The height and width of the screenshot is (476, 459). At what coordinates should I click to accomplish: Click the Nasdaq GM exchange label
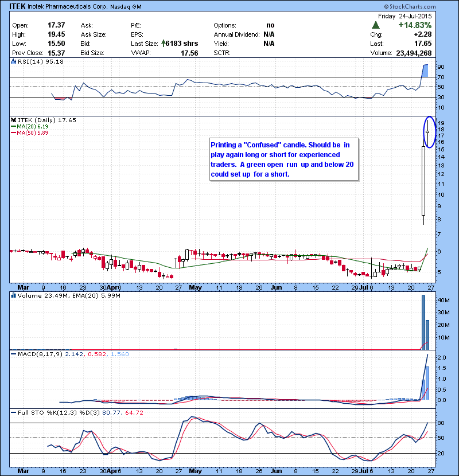pyautogui.click(x=126, y=7)
